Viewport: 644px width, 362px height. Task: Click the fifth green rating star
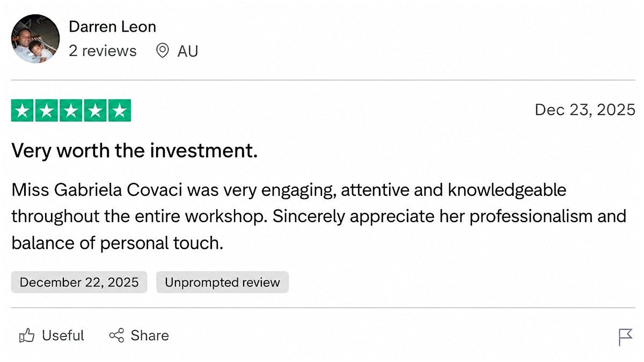119,111
